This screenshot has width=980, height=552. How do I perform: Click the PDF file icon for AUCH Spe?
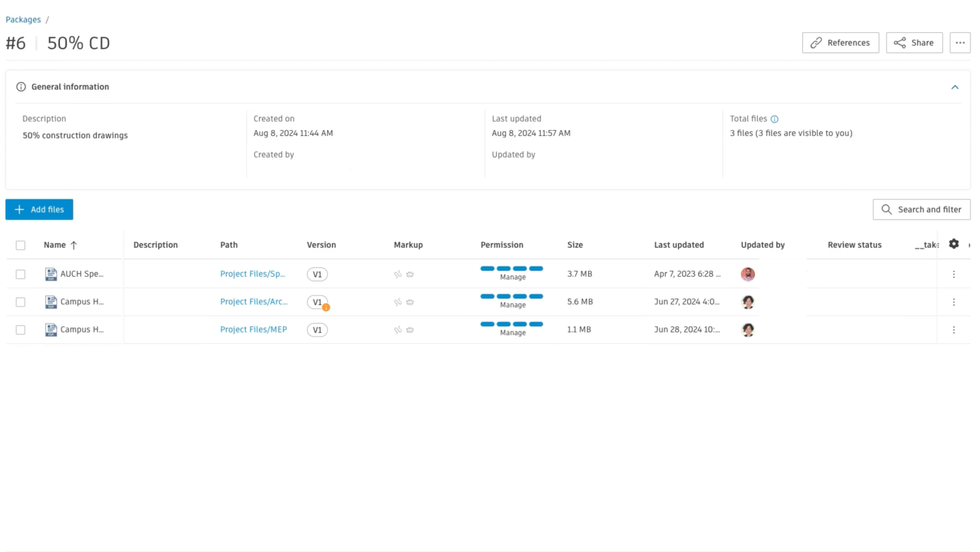pos(50,274)
